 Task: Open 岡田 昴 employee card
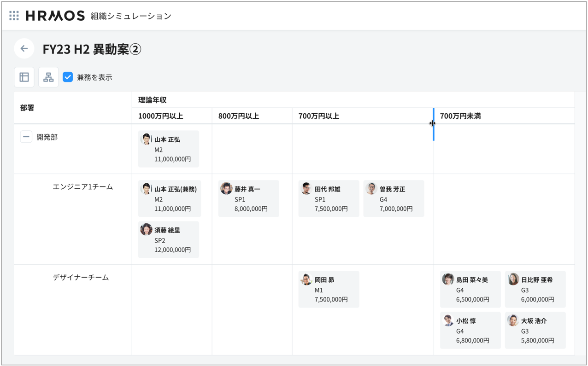329,289
